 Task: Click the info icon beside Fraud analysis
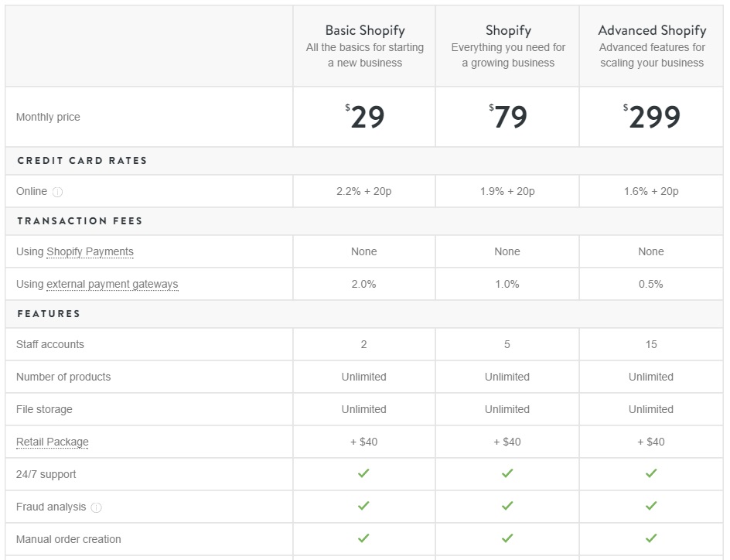(96, 507)
